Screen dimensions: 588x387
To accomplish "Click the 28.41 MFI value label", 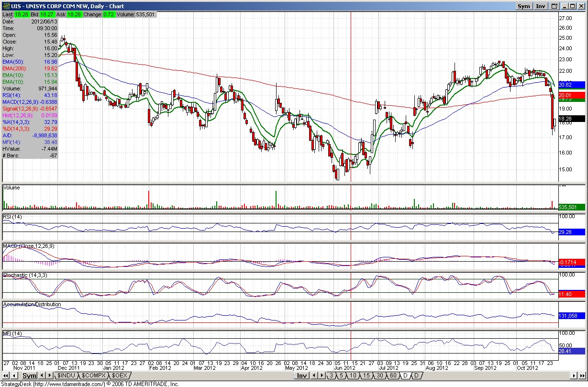I will [x=572, y=351].
